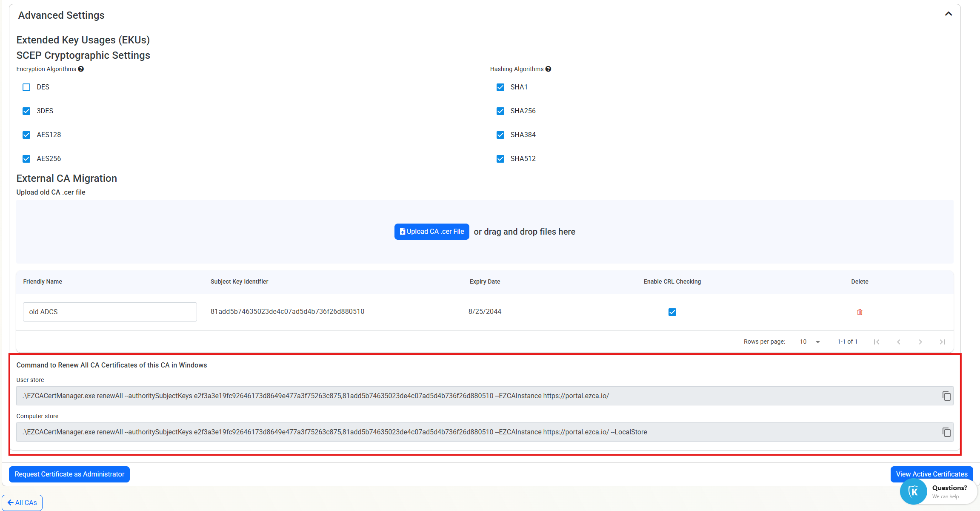Delete the old ADCS certificate entry

pos(860,312)
